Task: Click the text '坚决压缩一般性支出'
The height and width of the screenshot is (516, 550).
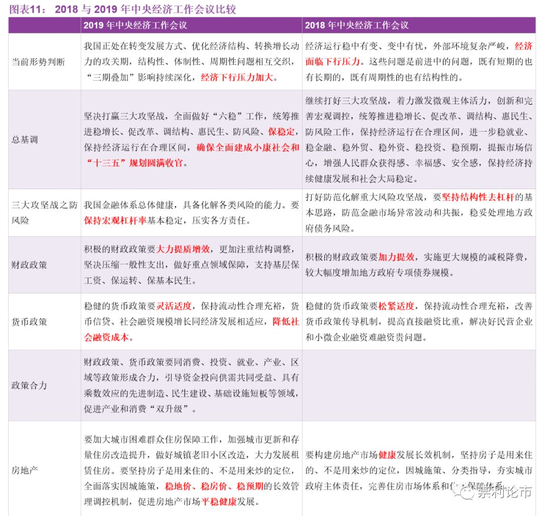Action: click(x=124, y=265)
